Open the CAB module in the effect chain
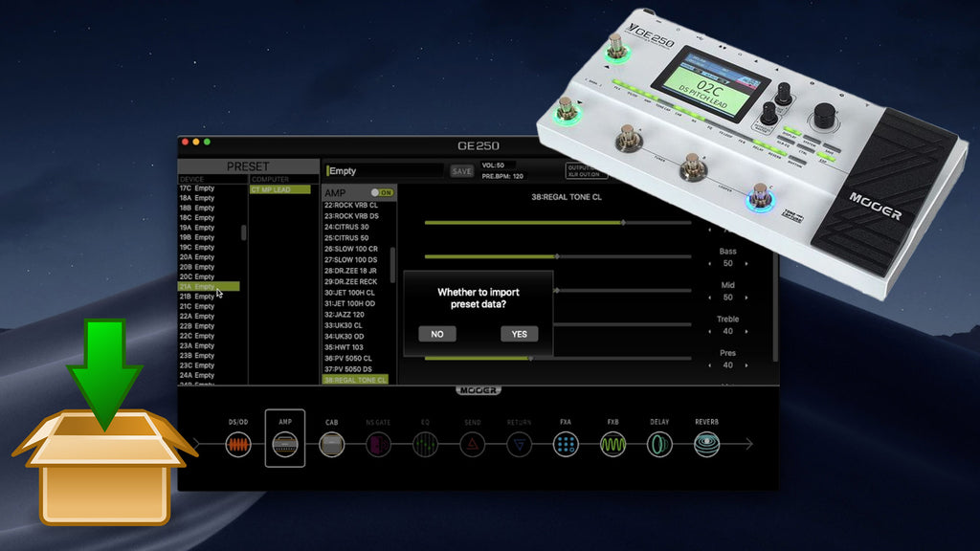Viewport: 980px width, 551px height. click(331, 445)
